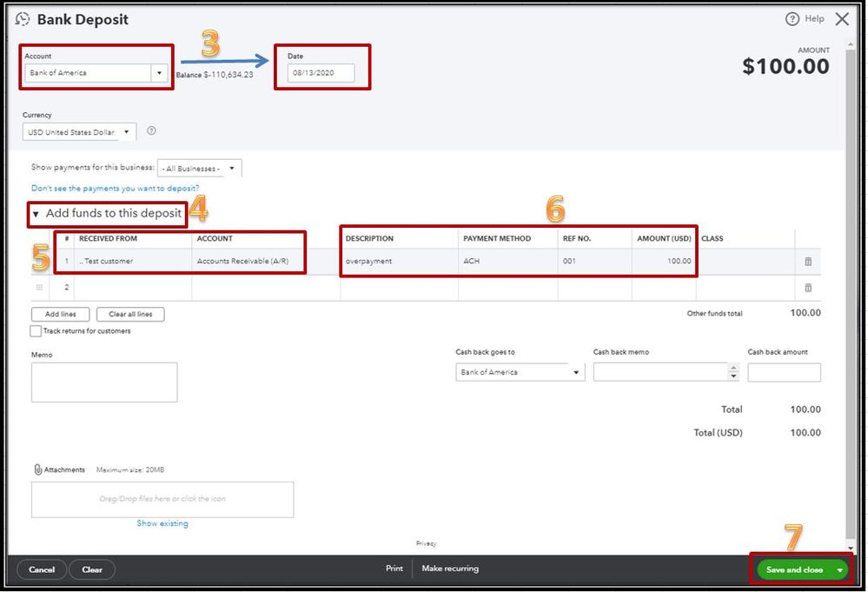Check the Track returns for customers box
The width and height of the screenshot is (868, 592).
tap(36, 331)
